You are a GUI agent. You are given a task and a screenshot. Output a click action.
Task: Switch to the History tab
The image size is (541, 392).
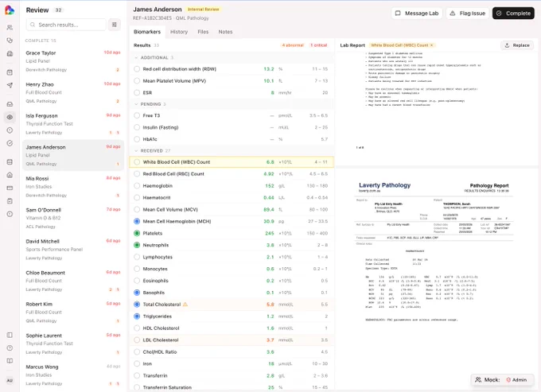179,32
